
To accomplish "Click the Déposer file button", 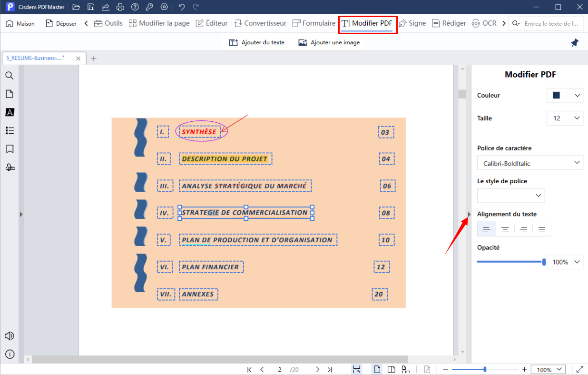I will coord(61,23).
